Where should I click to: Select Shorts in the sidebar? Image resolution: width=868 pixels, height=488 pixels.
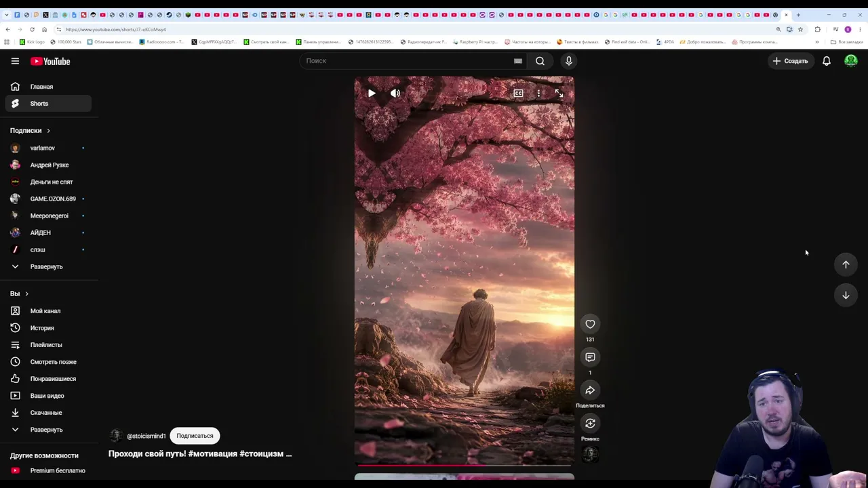click(47, 104)
